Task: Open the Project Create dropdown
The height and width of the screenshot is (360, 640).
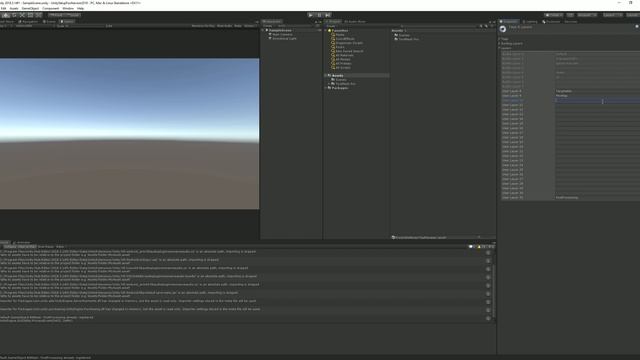Action: [331, 26]
